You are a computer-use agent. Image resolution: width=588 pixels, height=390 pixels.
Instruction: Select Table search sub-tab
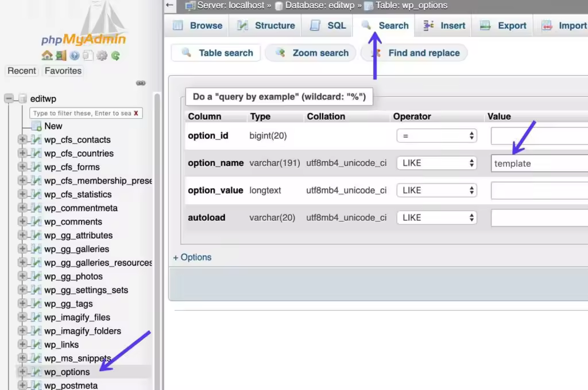[x=216, y=53]
